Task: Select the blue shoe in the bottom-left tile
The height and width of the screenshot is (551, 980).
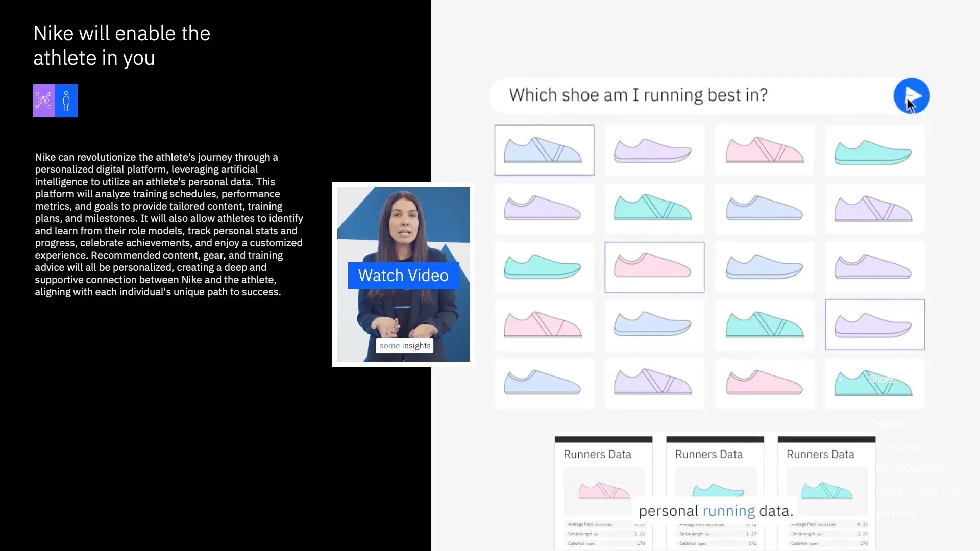Action: coord(544,384)
